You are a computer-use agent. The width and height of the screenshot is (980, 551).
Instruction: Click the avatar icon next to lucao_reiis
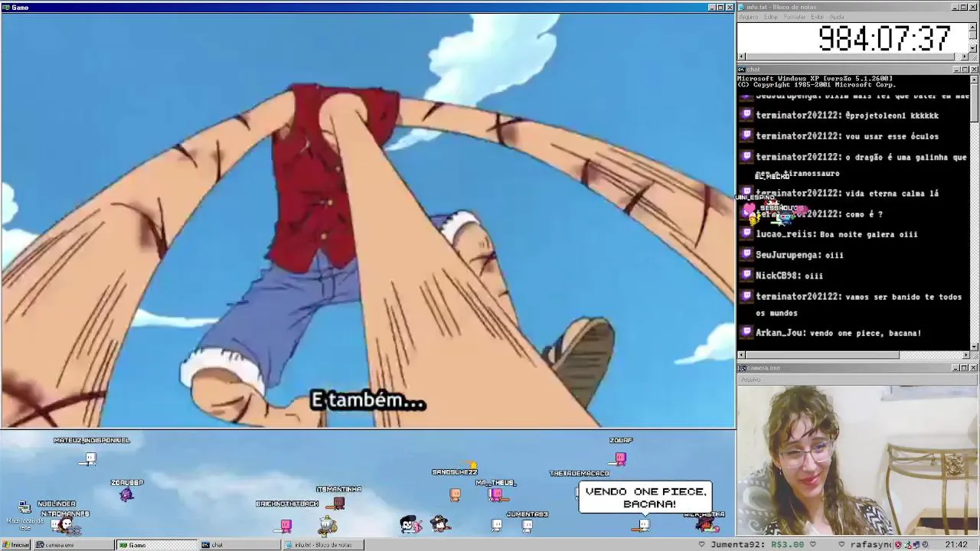click(x=746, y=233)
